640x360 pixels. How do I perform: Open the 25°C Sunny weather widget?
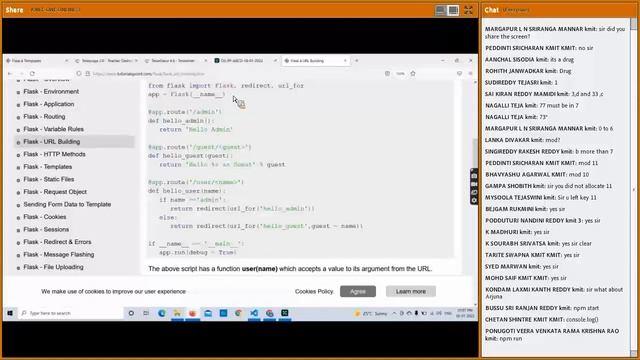click(x=371, y=313)
